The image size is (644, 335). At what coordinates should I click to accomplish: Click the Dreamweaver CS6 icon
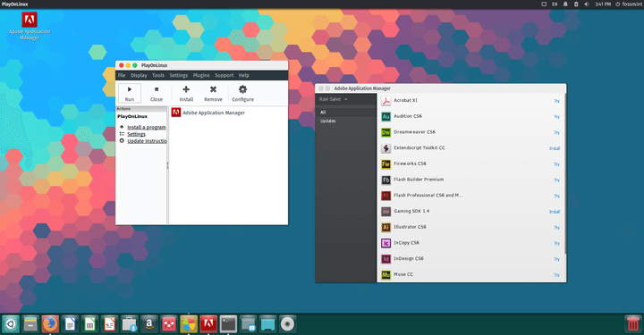pyautogui.click(x=386, y=132)
